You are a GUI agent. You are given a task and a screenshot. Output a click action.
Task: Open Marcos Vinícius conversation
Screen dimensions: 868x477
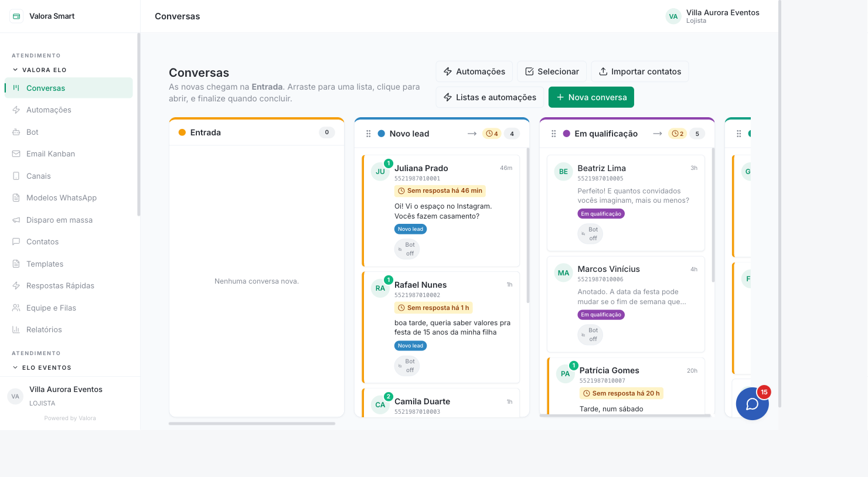click(626, 304)
